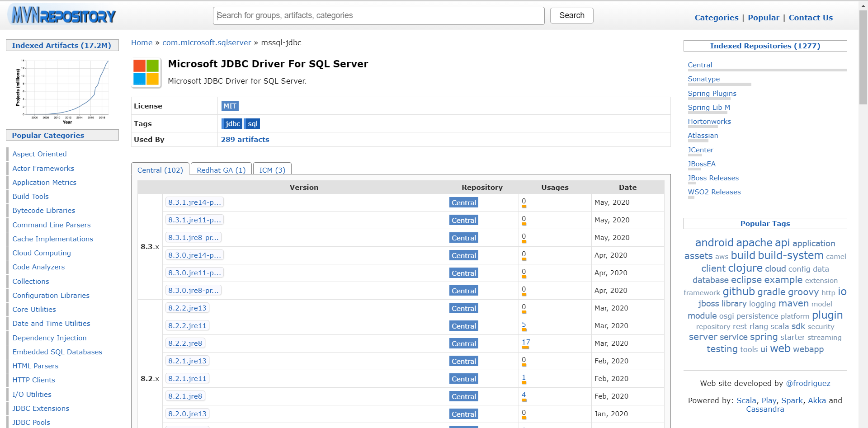
Task: Open JDBC Extensions category
Action: (x=41, y=408)
